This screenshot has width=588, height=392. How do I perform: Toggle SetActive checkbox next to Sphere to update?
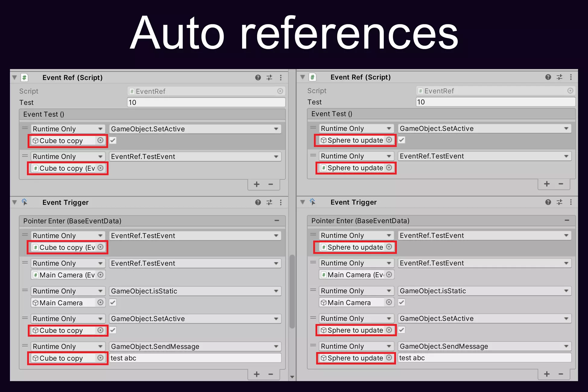point(401,140)
